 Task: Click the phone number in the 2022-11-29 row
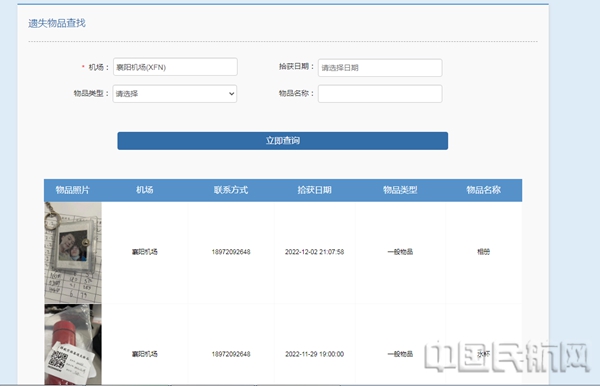pyautogui.click(x=231, y=354)
